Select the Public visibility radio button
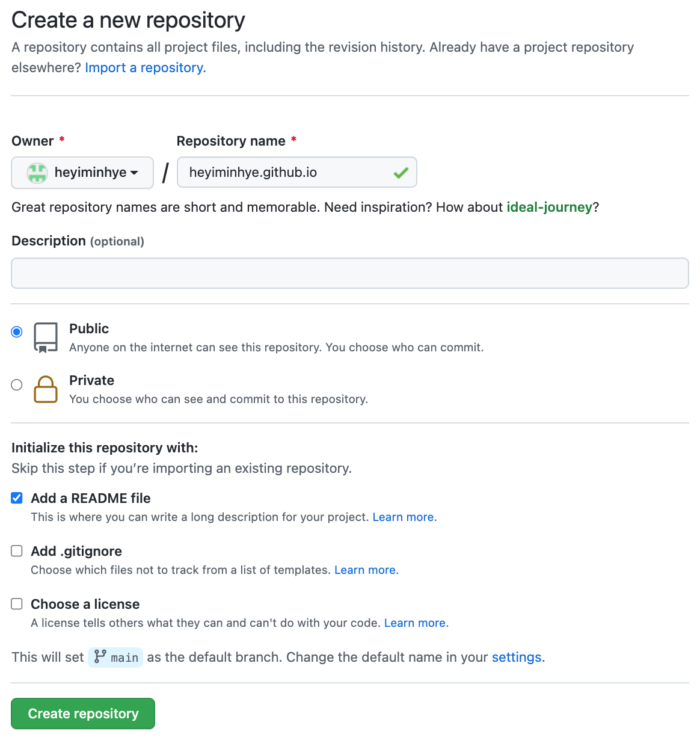This screenshot has width=700, height=752. click(17, 332)
